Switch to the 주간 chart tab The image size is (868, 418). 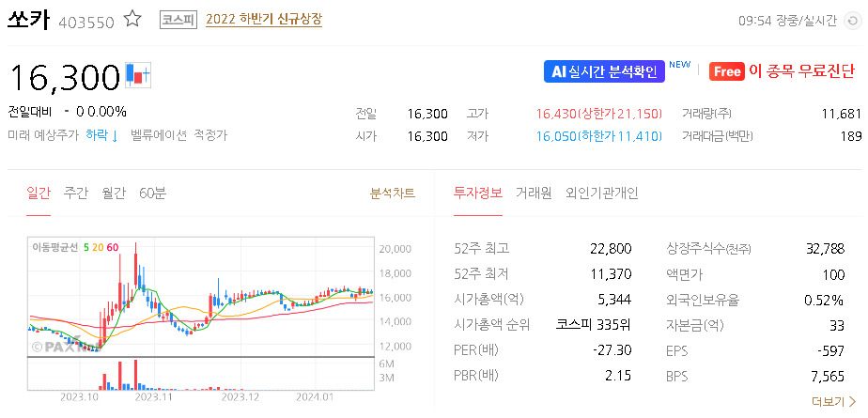point(76,194)
